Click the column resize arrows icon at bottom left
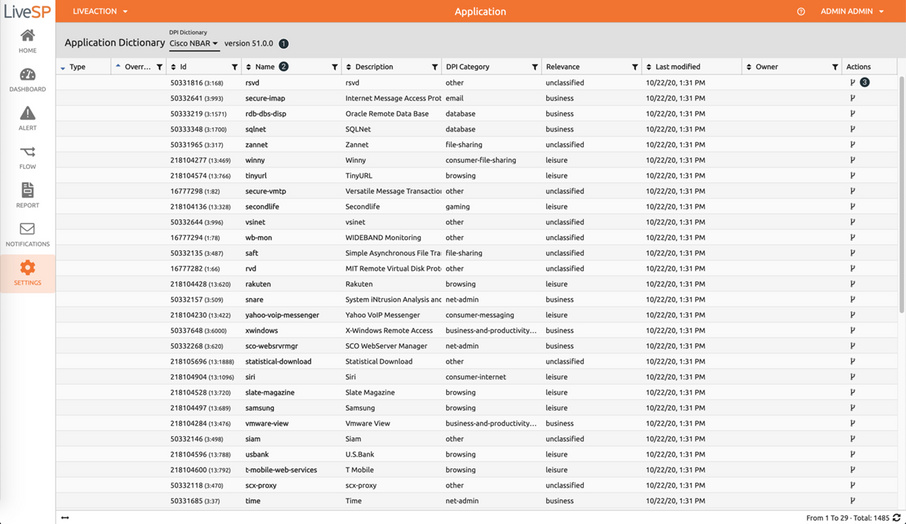The image size is (906, 524). tap(65, 518)
